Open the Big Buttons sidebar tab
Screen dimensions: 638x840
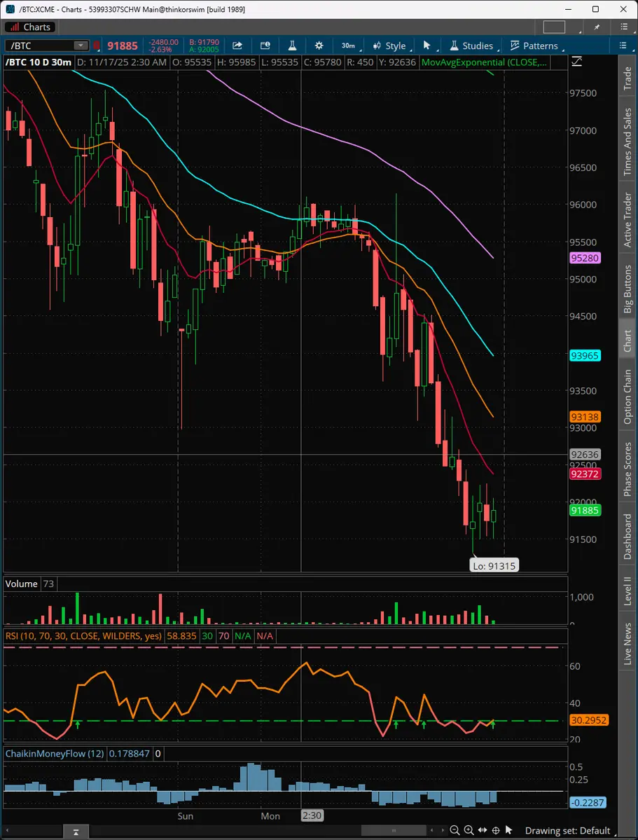coord(627,288)
